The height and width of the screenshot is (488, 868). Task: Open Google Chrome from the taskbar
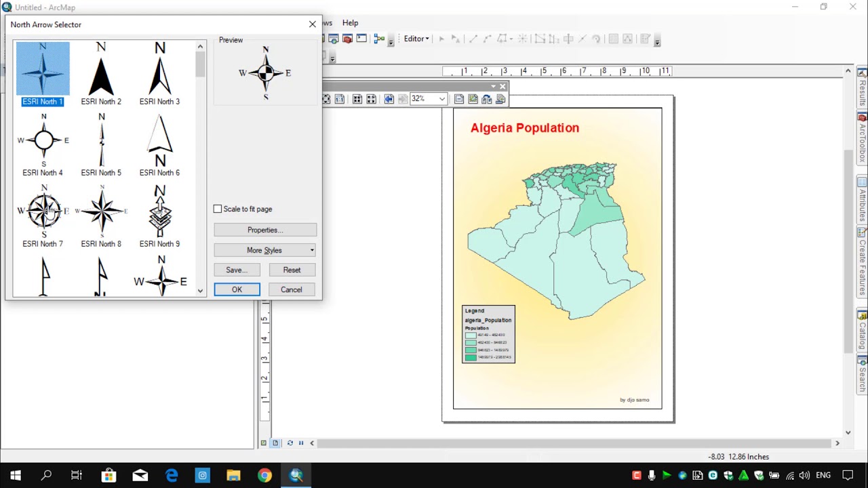[264, 475]
